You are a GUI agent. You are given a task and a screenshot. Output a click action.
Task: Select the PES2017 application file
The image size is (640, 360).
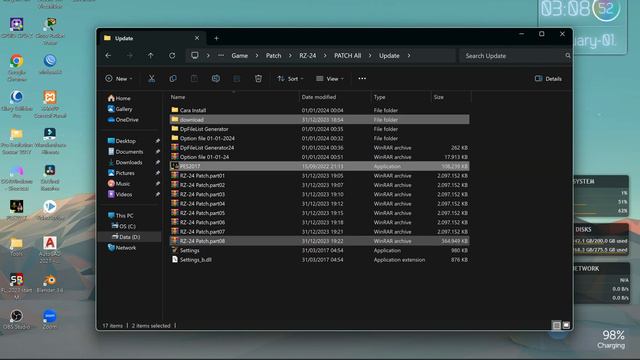point(319,166)
